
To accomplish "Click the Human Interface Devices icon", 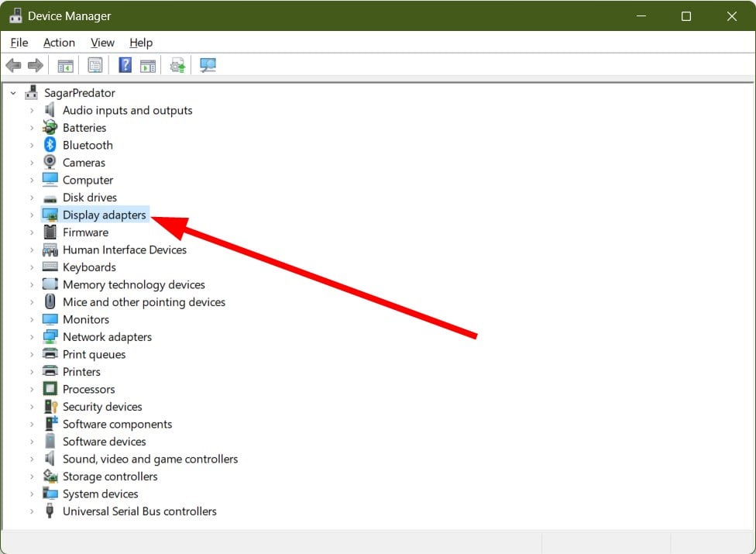I will (x=50, y=249).
